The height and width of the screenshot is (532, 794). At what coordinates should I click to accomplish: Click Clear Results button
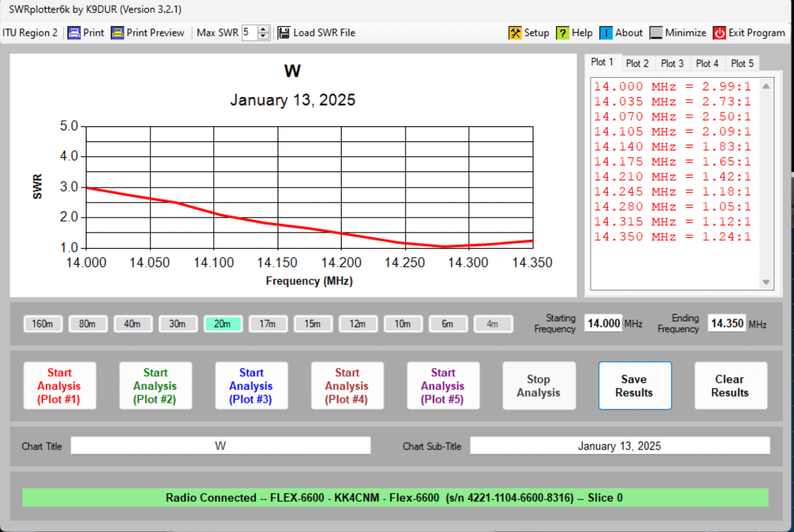click(x=731, y=386)
